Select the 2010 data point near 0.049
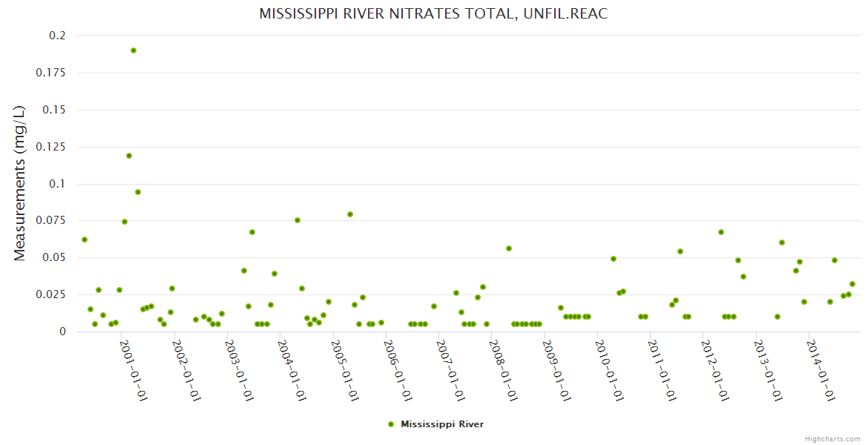 click(614, 259)
